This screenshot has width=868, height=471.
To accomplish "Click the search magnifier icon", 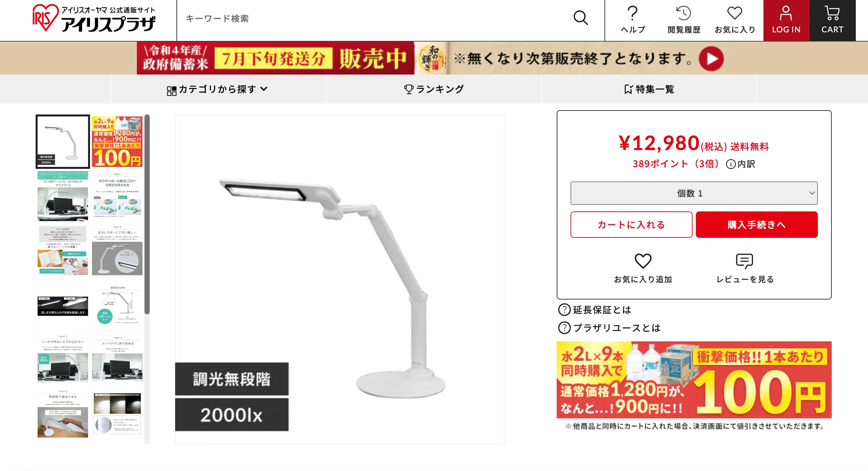I will 580,18.
